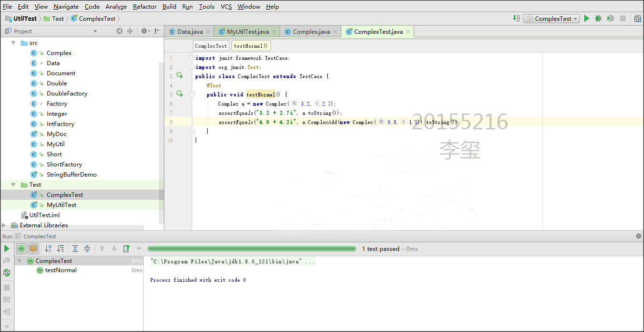Viewport: 644px width, 332px height.
Task: Expand all test results
Action: tap(75, 249)
